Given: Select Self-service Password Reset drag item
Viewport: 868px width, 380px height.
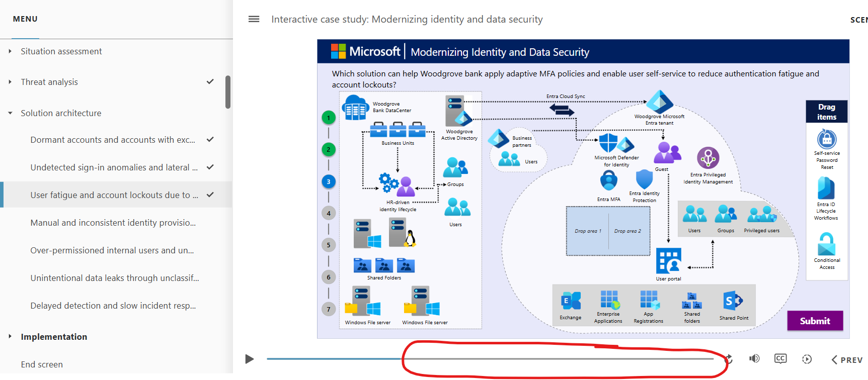Looking at the screenshot, I should point(827,149).
